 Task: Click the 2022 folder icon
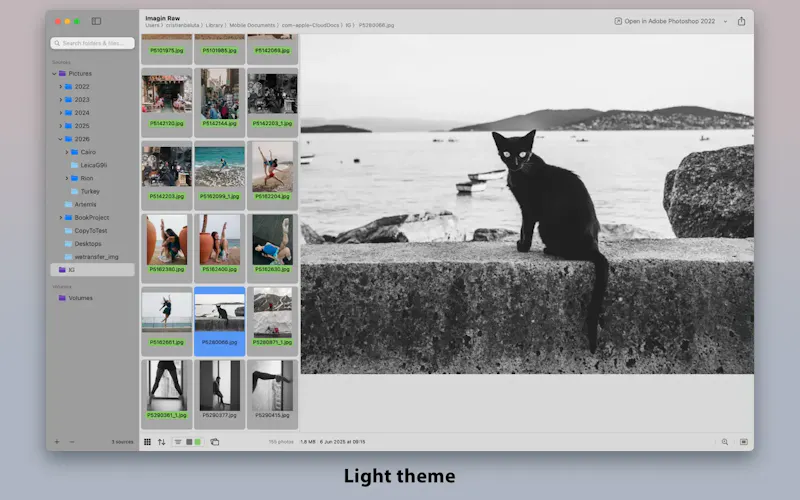(68, 87)
